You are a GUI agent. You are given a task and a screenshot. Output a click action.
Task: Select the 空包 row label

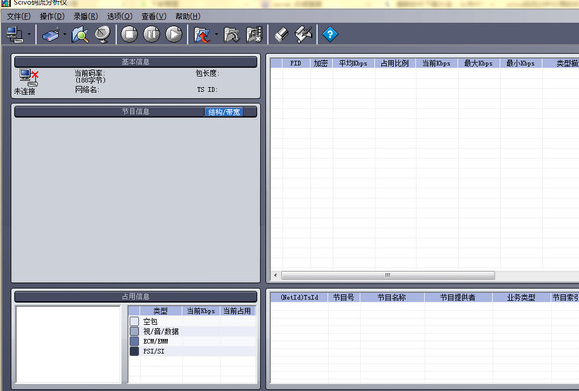pyautogui.click(x=150, y=322)
